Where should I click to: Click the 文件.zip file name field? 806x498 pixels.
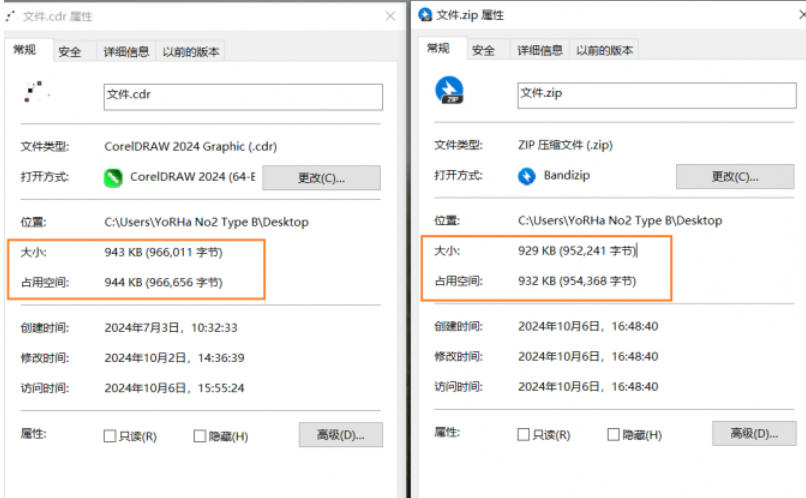[x=657, y=95]
